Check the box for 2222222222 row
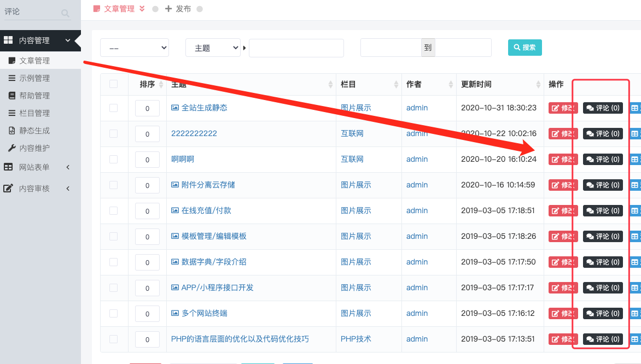641x364 pixels. pos(114,133)
